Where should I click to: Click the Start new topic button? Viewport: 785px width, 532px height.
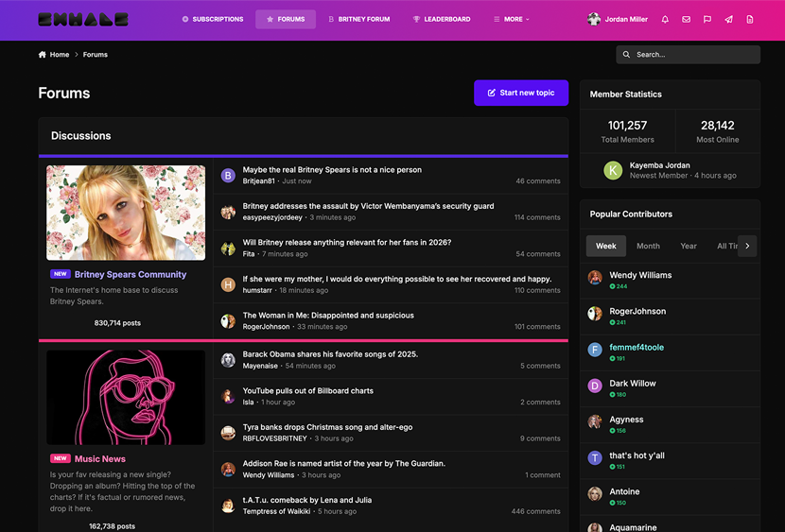[x=521, y=93]
